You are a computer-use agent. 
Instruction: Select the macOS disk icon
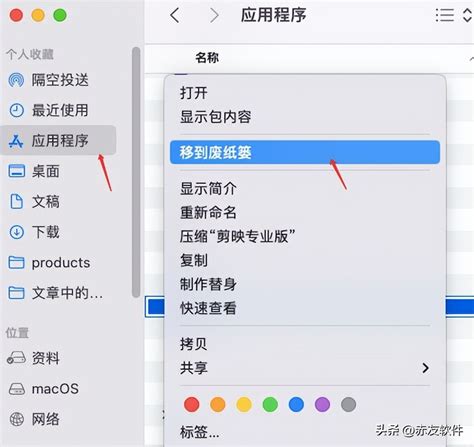pyautogui.click(x=16, y=389)
